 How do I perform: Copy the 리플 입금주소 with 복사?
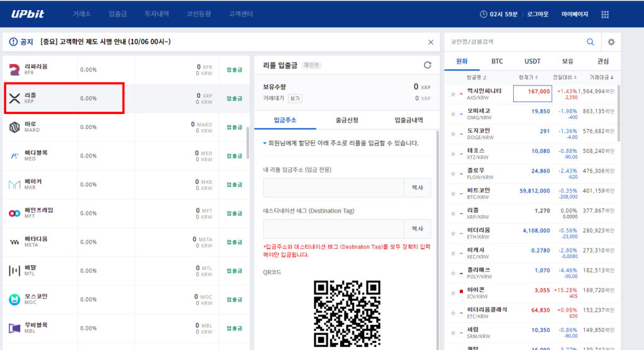tap(418, 188)
